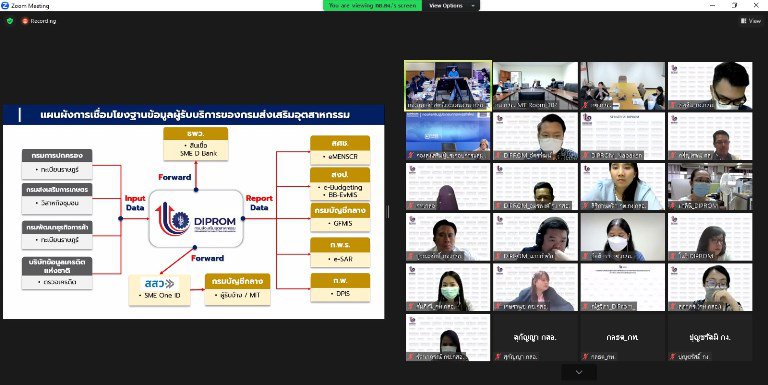Select จุกัญญา กสอ. video-off tile

(535, 337)
